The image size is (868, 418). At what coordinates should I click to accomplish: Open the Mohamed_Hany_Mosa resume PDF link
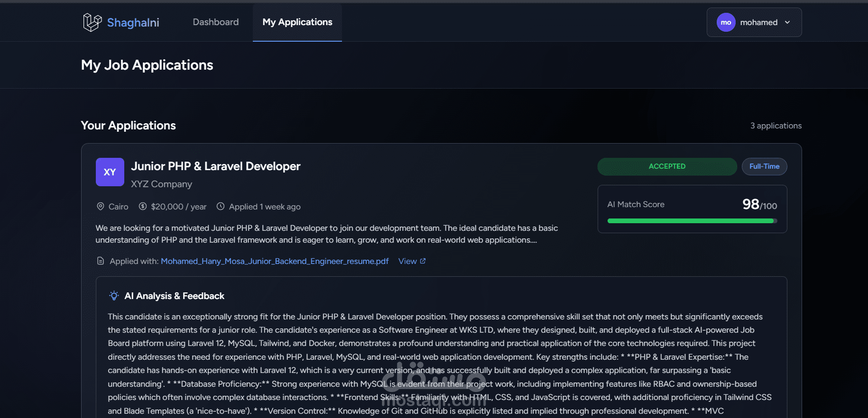[x=275, y=261]
